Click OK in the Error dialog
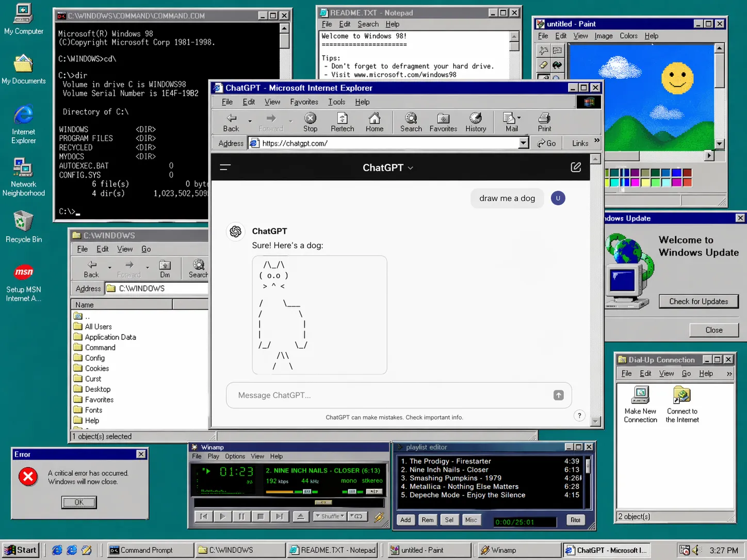 (x=79, y=502)
